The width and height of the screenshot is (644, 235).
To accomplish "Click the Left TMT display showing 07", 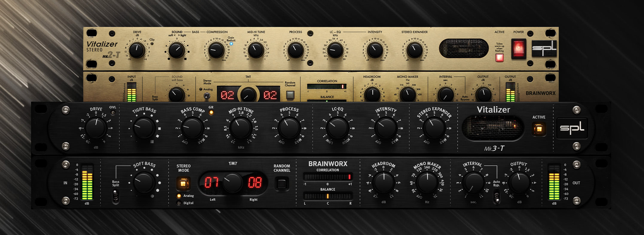I will coord(212,183).
